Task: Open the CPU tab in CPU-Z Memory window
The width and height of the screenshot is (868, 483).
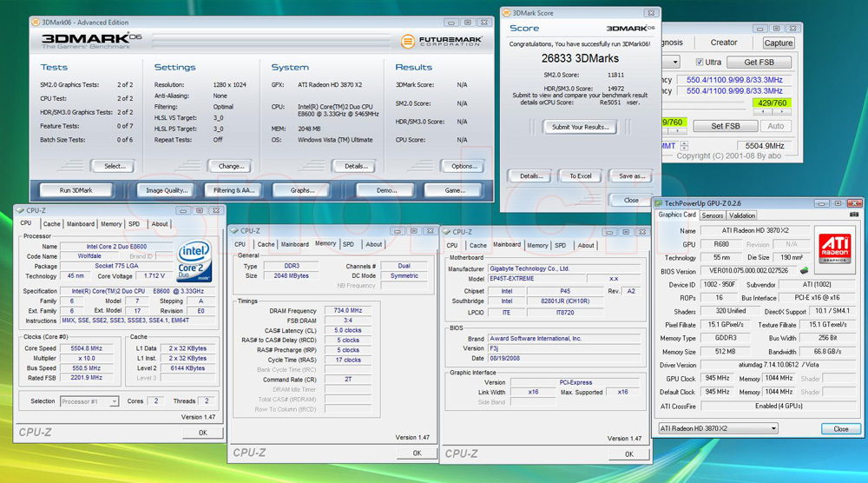Action: tap(240, 244)
